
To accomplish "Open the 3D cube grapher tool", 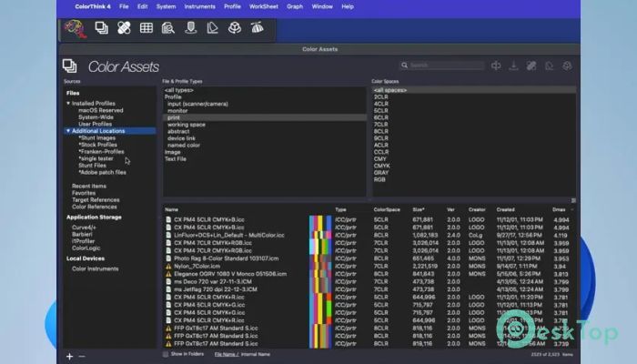I will pos(235,28).
